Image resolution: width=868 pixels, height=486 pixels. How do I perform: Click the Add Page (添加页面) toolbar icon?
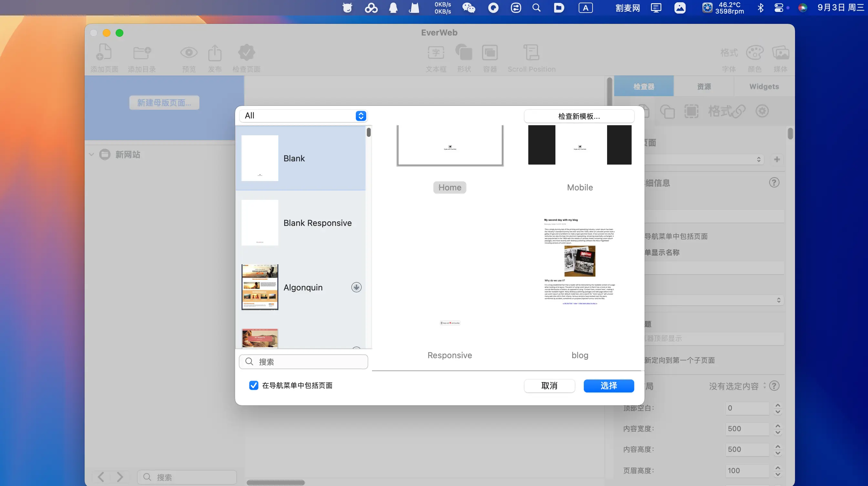coord(104,53)
